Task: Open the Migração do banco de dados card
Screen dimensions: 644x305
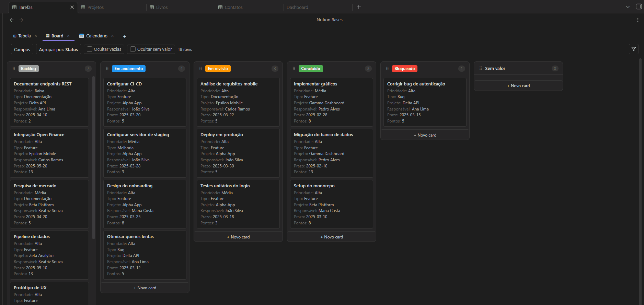Action: pyautogui.click(x=332, y=153)
